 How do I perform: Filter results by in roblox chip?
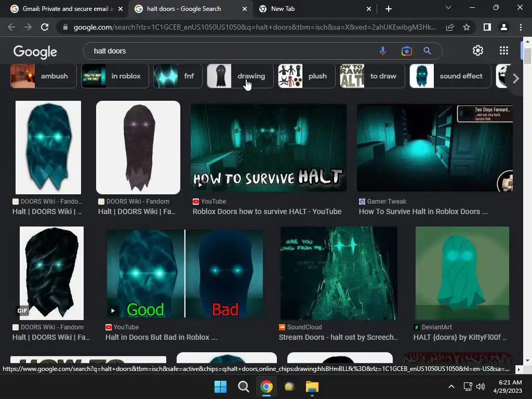(115, 76)
